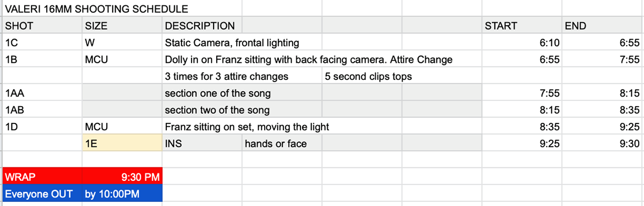The image size is (644, 206).
Task: Select shot cell 1AA
Action: click(42, 94)
